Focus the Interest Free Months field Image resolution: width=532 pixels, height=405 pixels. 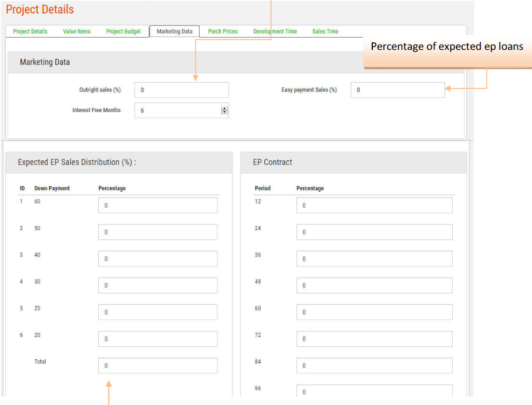[176, 110]
